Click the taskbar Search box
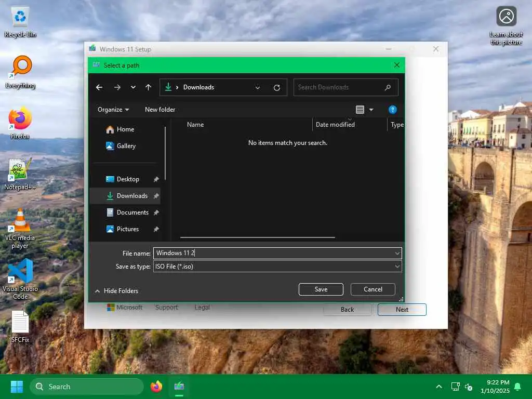The height and width of the screenshot is (399, 532). [87, 387]
